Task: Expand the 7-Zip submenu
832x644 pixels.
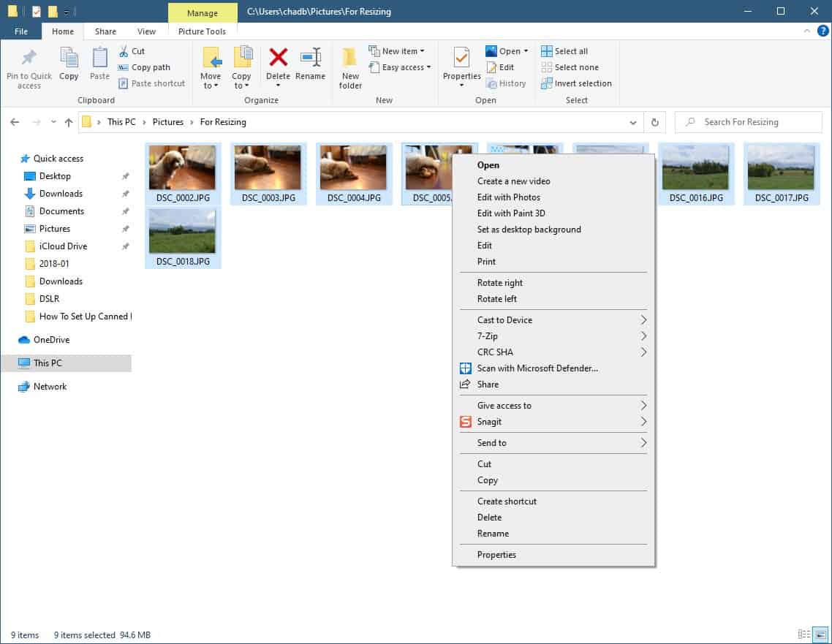Action: click(x=553, y=336)
